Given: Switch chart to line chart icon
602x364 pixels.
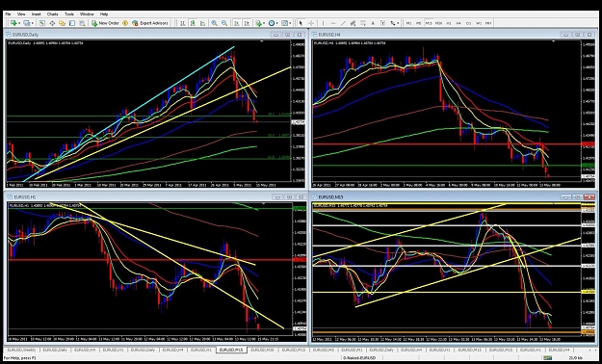Looking at the screenshot, I should click(x=202, y=23).
